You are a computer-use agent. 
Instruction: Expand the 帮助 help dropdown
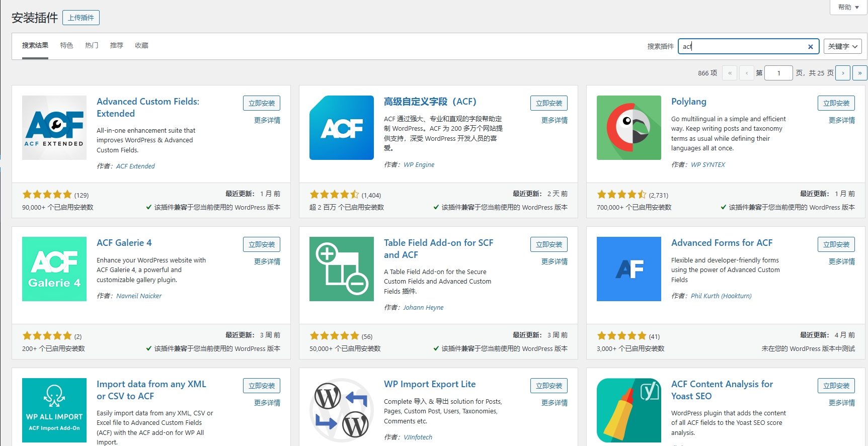(x=848, y=7)
